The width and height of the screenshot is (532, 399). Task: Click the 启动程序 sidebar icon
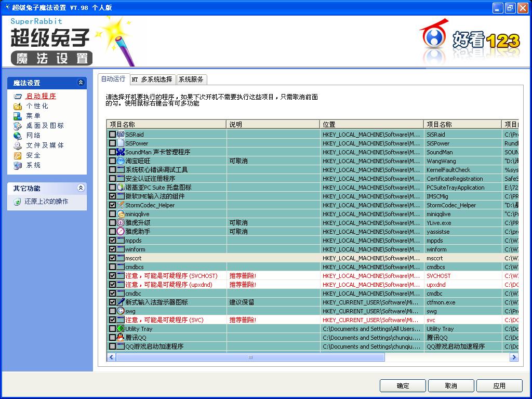[x=18, y=96]
